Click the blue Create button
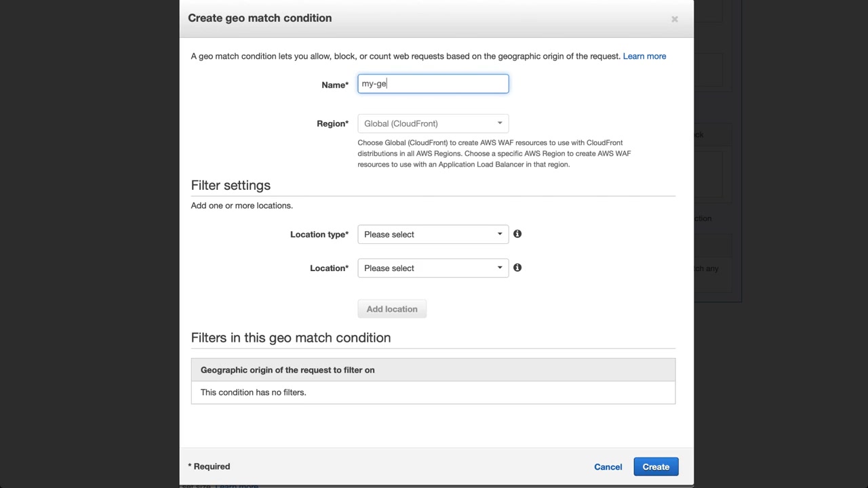 656,467
